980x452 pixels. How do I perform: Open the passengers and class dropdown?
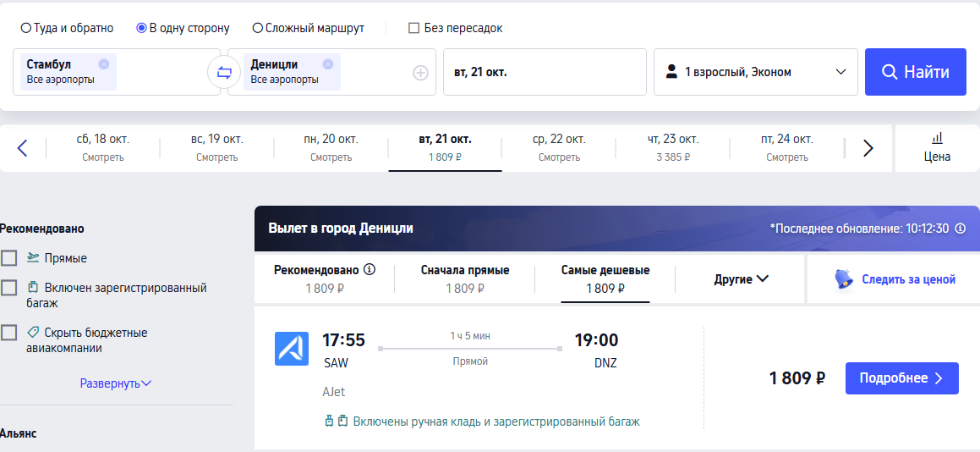click(x=756, y=72)
